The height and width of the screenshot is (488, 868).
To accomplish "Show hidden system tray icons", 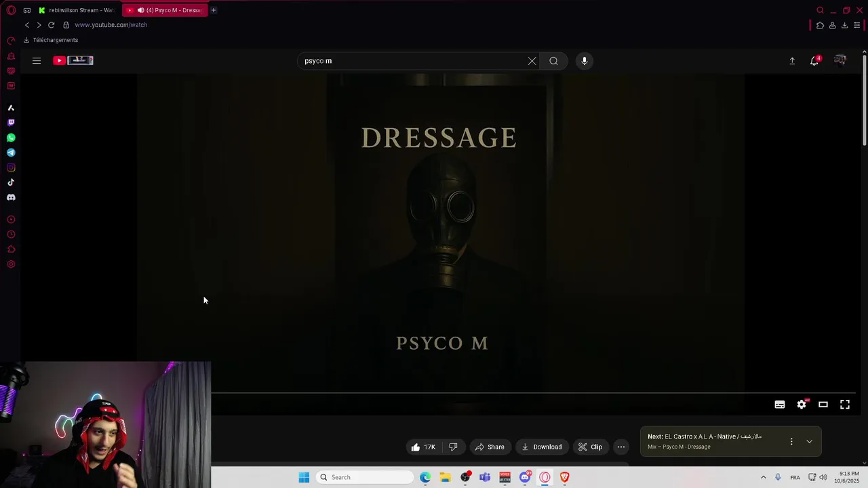I will (763, 477).
